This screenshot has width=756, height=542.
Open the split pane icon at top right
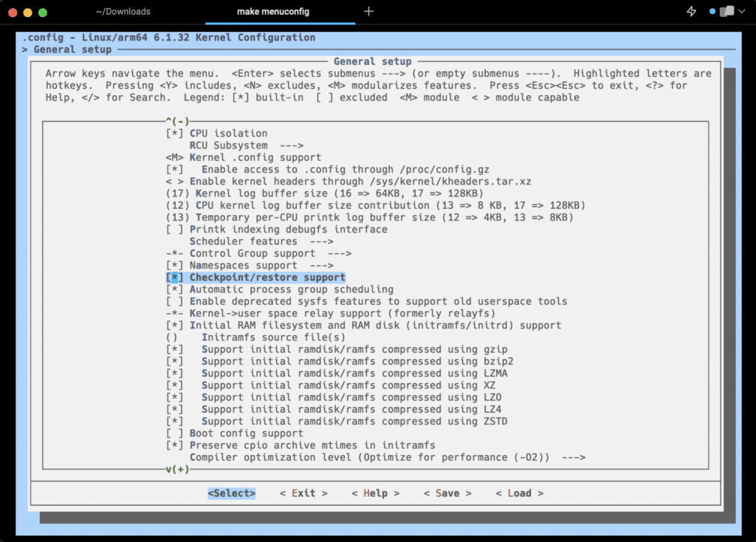726,12
